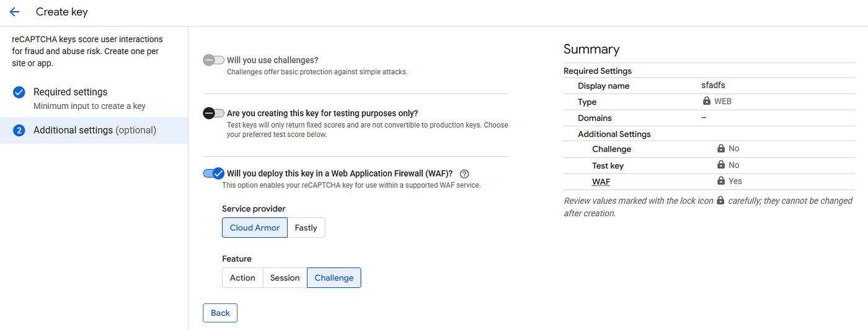Toggle the 'Will you use challenges?' switch

(x=213, y=60)
